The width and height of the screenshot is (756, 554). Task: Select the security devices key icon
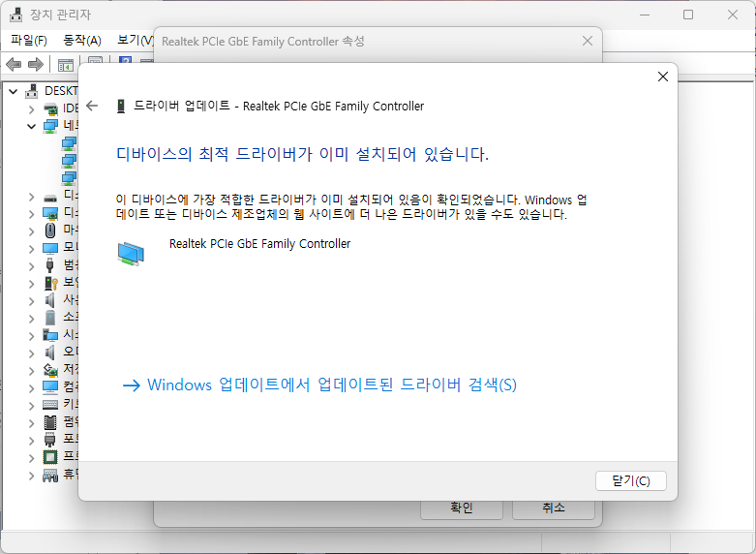click(50, 283)
